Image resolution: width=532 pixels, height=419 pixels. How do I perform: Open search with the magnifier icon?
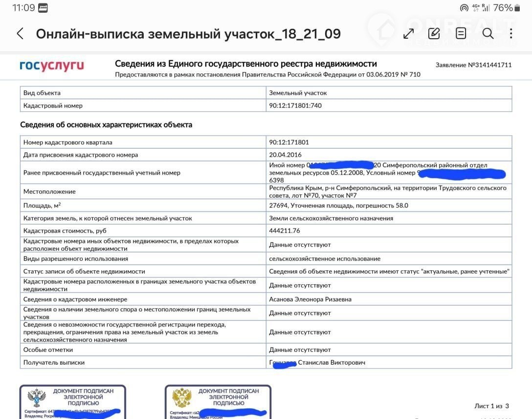488,33
